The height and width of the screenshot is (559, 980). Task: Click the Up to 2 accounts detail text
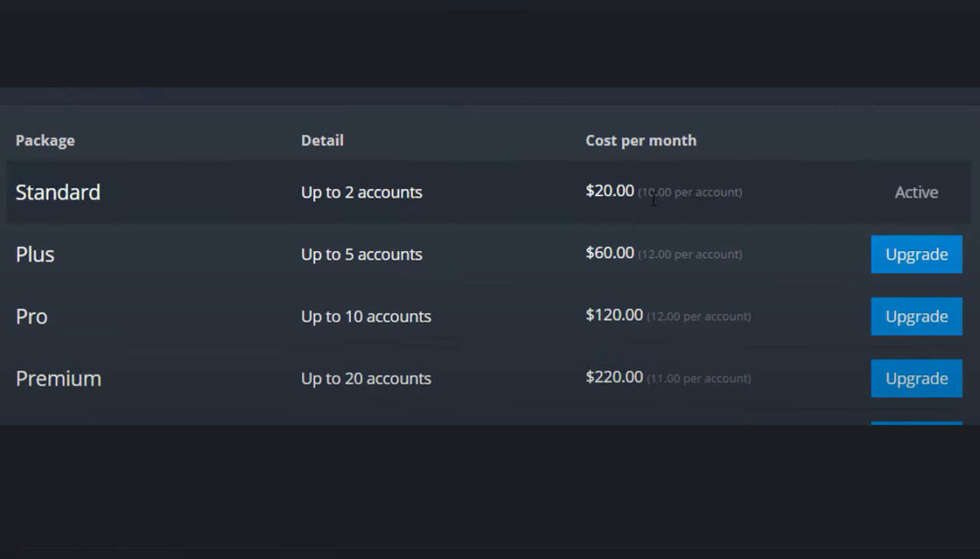click(361, 192)
